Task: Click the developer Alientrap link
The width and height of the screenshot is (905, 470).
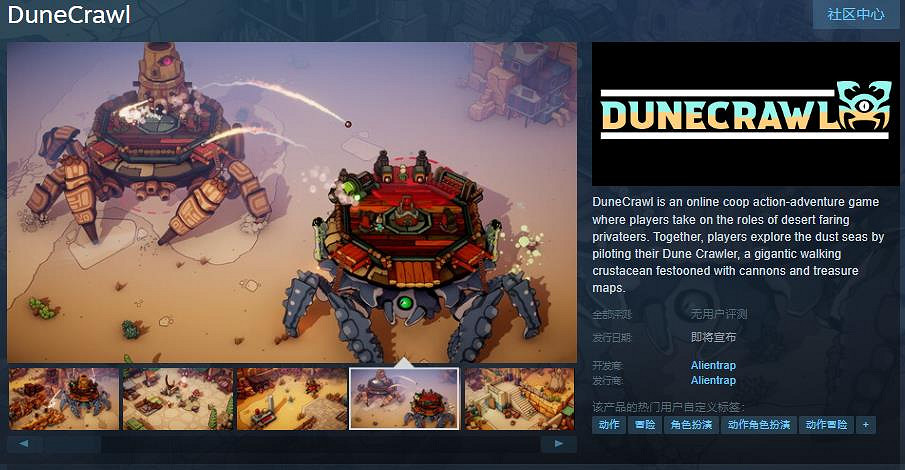Action: (713, 365)
